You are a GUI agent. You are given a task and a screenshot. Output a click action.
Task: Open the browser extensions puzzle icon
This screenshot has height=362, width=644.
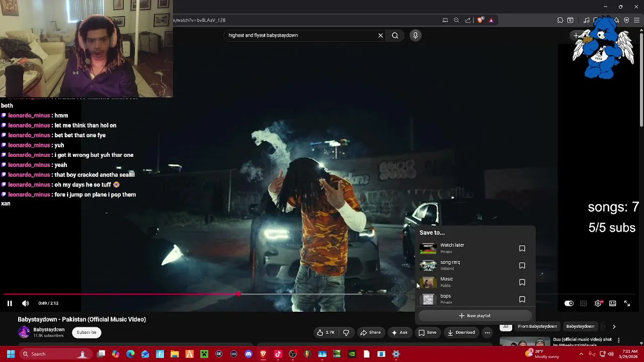[560, 20]
